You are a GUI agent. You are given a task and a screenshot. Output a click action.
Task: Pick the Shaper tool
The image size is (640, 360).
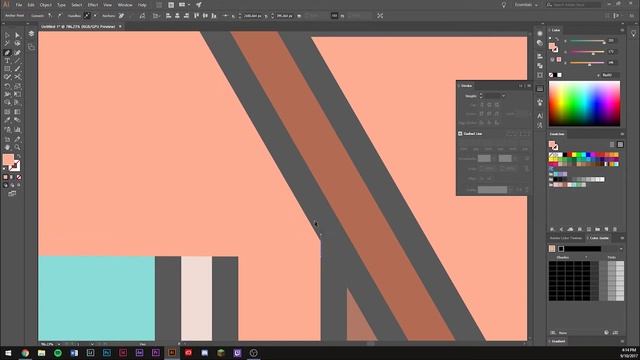[x=7, y=77]
